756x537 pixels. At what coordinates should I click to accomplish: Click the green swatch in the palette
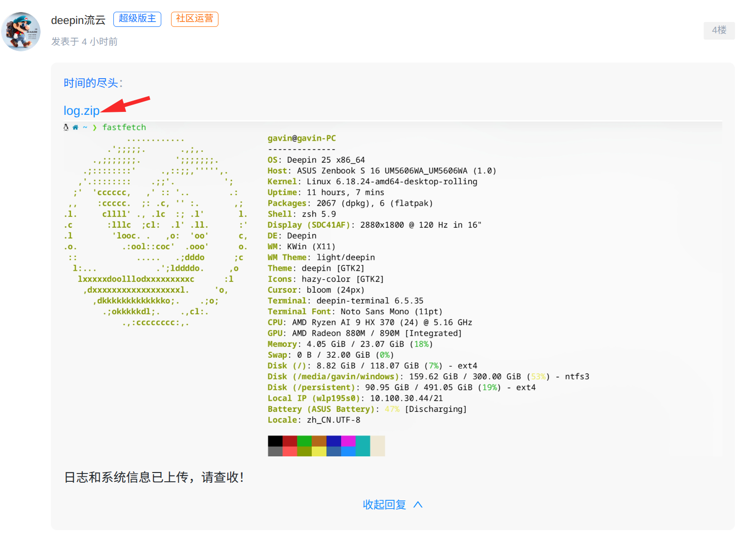tap(304, 441)
